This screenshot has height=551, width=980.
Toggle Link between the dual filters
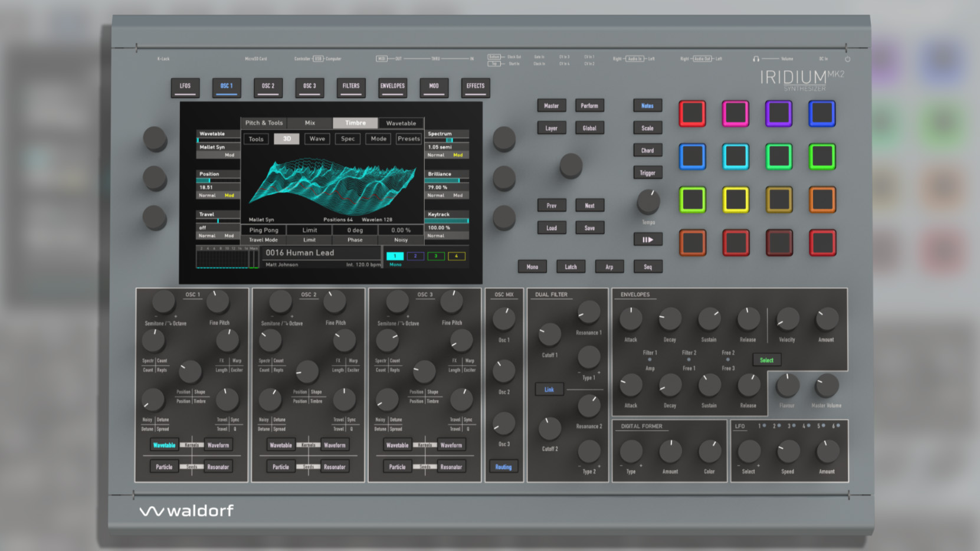(549, 389)
